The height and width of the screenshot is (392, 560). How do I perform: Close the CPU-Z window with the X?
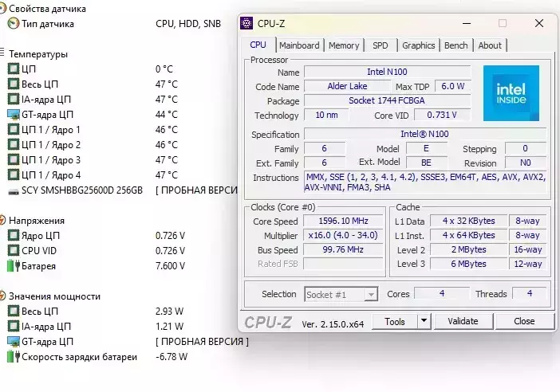539,24
